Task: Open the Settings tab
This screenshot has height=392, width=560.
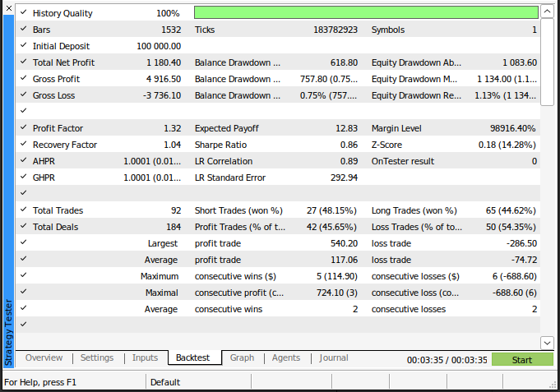Action: (x=97, y=357)
